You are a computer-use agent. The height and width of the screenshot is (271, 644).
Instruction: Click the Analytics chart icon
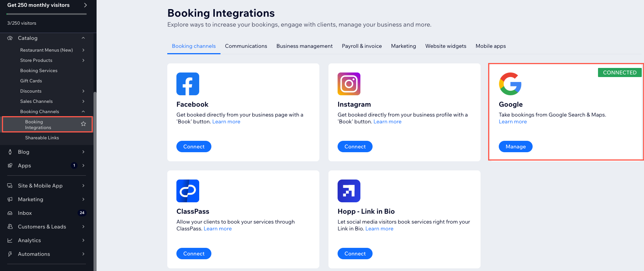(x=10, y=240)
